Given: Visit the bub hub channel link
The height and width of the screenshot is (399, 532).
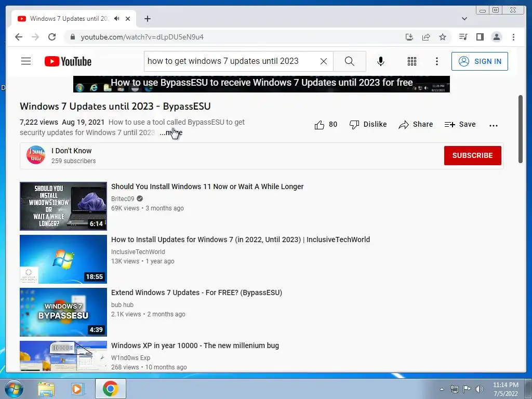Looking at the screenshot, I should coord(123,304).
